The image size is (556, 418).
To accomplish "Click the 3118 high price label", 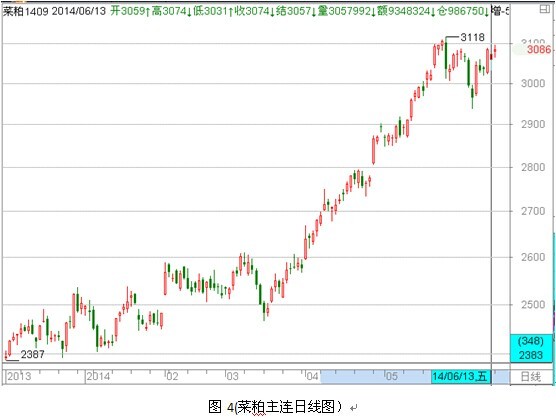I will [x=472, y=37].
